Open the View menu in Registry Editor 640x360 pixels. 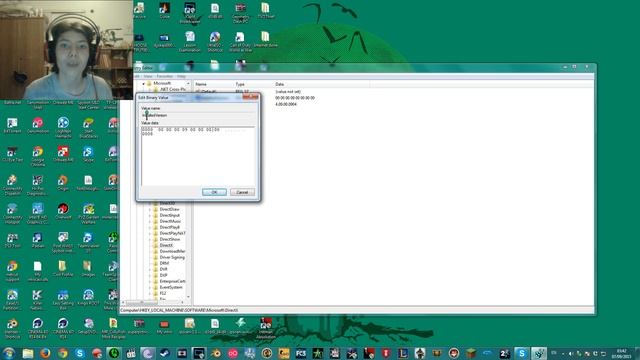[148, 76]
